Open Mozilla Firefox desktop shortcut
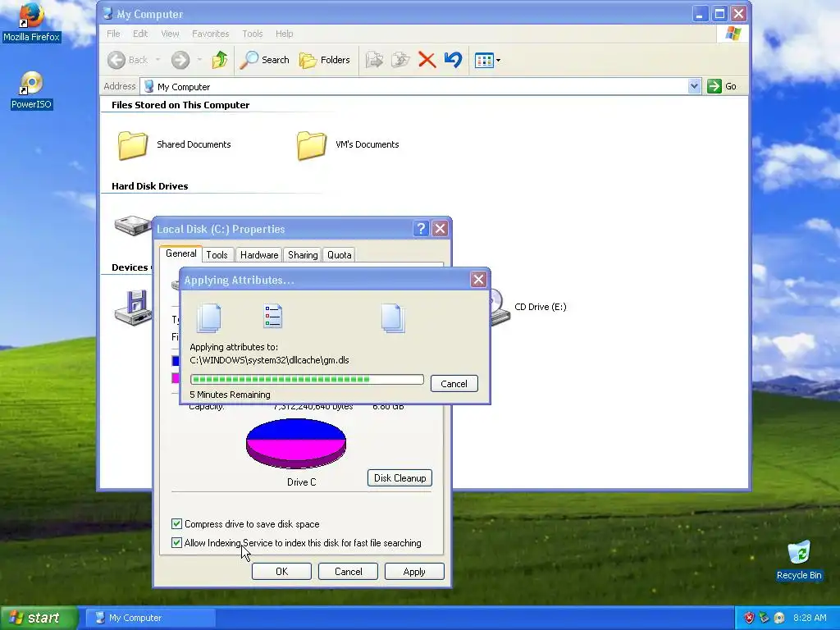 point(31,22)
